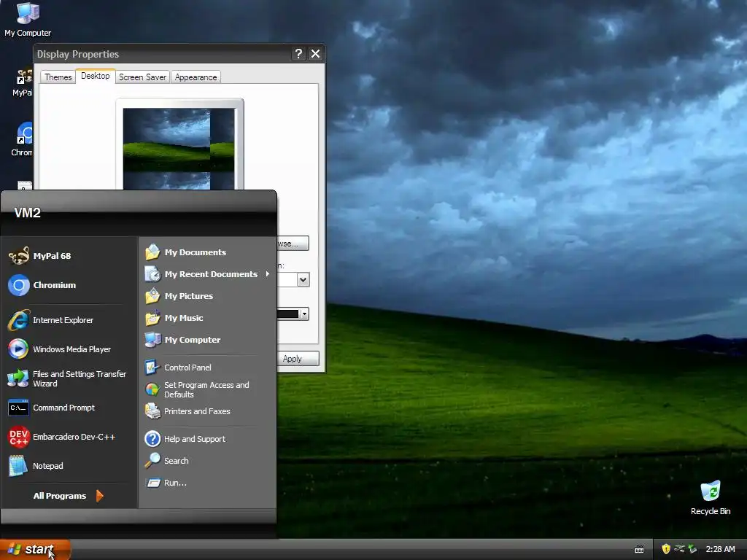Click the Help question mark in Display Properties
747x560 pixels.
[298, 54]
